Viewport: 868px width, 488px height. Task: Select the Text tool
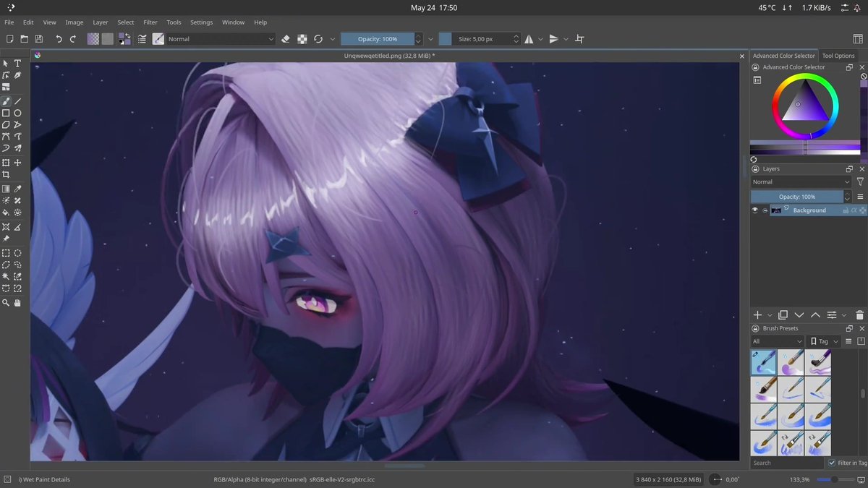[x=17, y=64]
